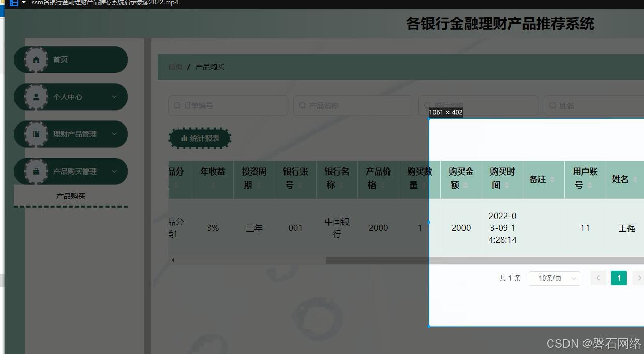Collapse the 产品购买管理 menu chevron

[114, 171]
